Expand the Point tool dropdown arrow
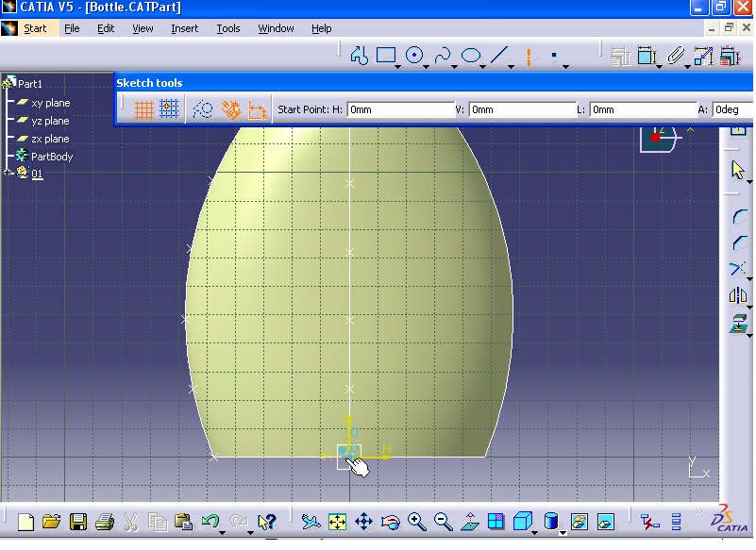Image resolution: width=756 pixels, height=550 pixels. [565, 67]
